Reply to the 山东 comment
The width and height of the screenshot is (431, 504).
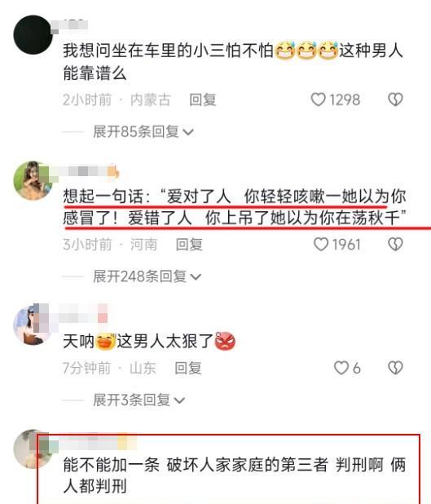pyautogui.click(x=188, y=368)
